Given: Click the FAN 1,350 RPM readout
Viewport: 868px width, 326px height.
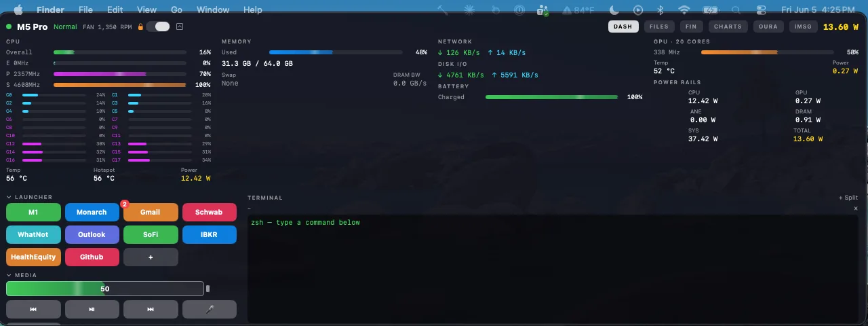Looking at the screenshot, I should pos(108,26).
